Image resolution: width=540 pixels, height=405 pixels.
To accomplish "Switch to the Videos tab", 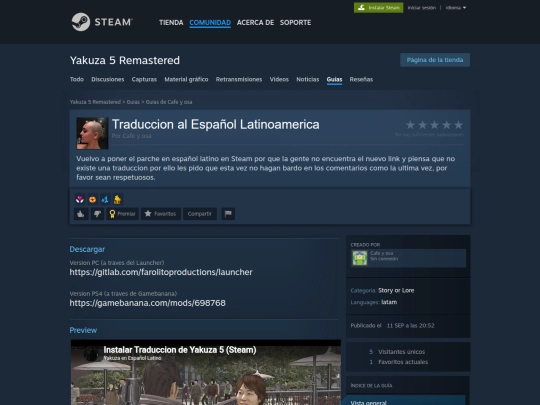I will point(279,80).
